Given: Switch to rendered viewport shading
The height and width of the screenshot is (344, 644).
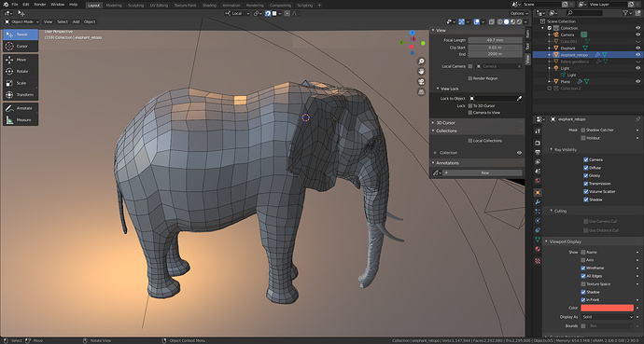Looking at the screenshot, I should tap(519, 21).
